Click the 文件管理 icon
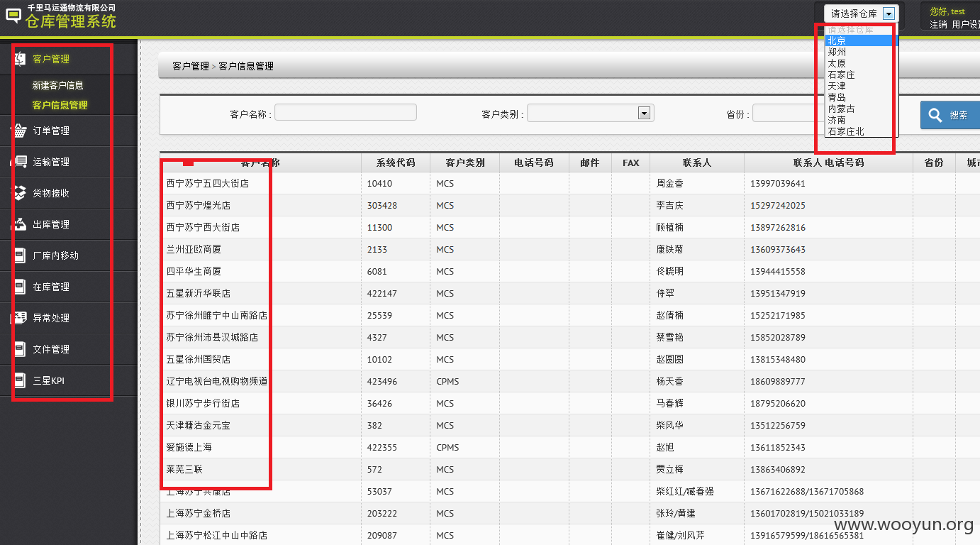Screen dimensions: 980x545 coord(20,349)
